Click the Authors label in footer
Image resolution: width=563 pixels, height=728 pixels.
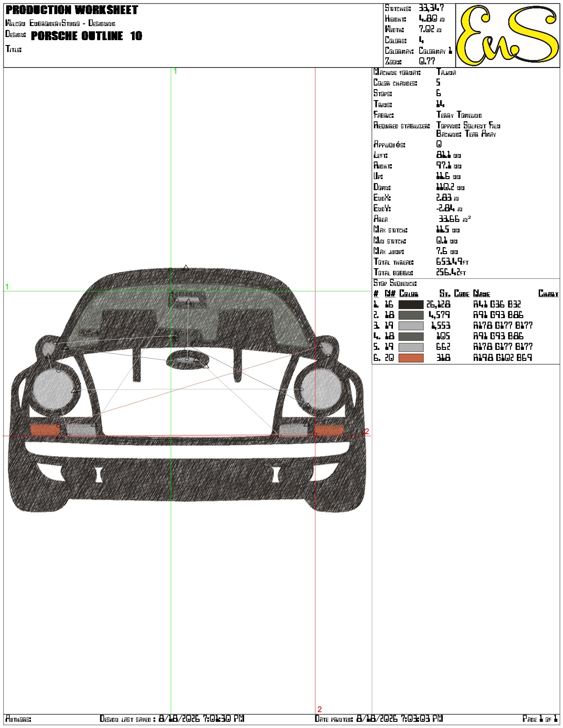click(x=18, y=719)
